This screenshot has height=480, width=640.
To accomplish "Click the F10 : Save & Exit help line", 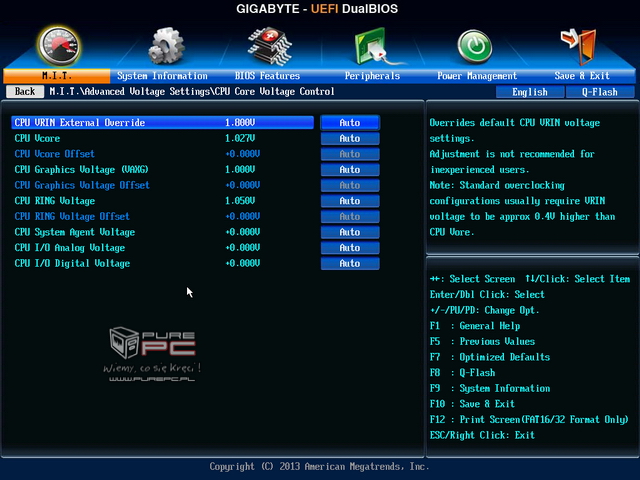I will tap(472, 404).
